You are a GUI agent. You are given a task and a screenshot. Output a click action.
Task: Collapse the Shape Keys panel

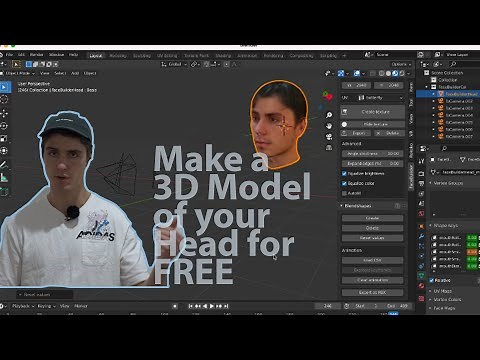[430, 226]
